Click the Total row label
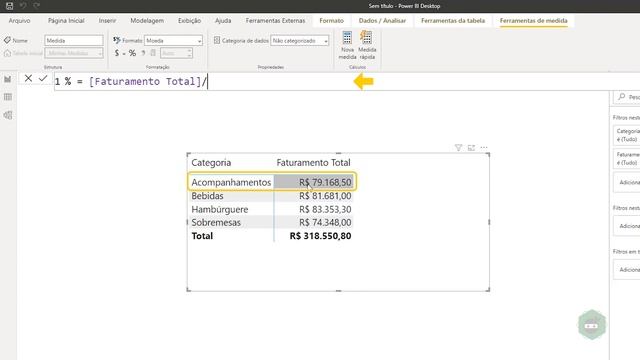The width and height of the screenshot is (640, 360). (x=202, y=236)
